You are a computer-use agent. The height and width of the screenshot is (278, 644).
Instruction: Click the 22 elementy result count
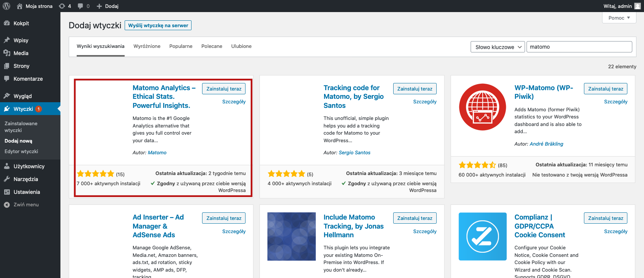[x=622, y=66]
